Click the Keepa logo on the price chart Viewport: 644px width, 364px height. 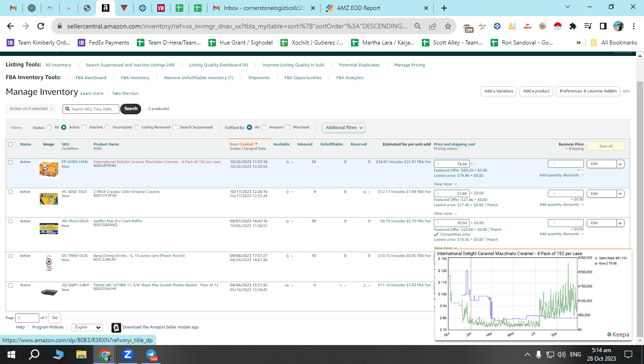pyautogui.click(x=618, y=335)
